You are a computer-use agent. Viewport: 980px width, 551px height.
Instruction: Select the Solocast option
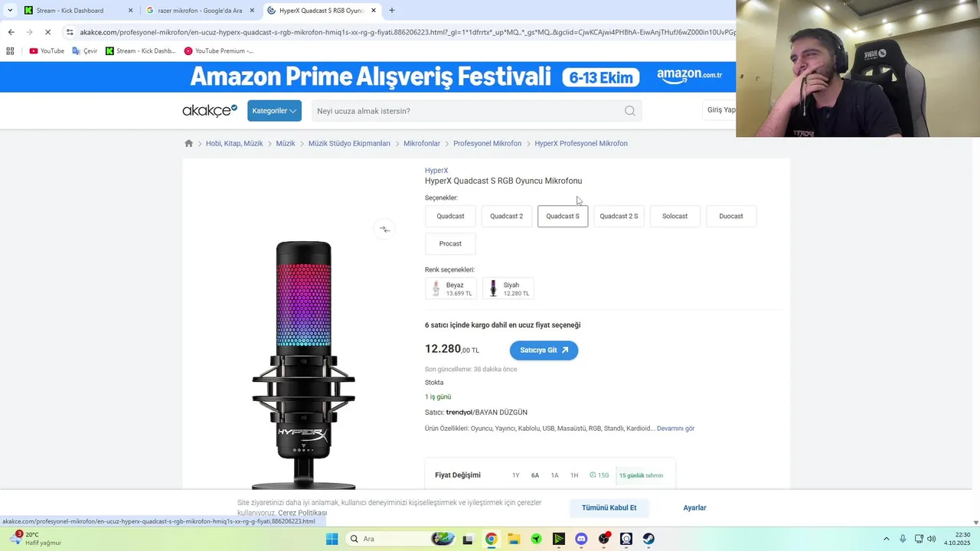(675, 216)
